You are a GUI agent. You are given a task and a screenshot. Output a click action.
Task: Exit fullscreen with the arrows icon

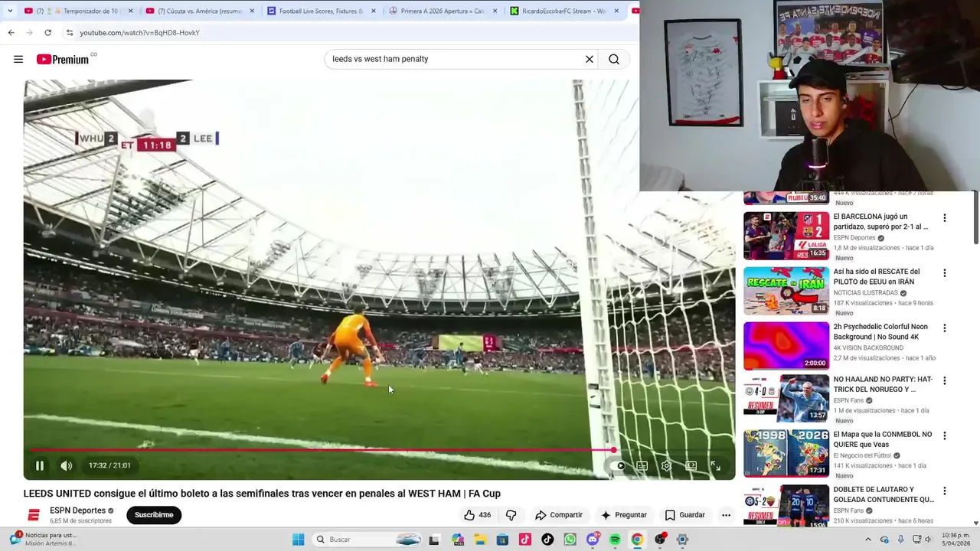point(716,465)
